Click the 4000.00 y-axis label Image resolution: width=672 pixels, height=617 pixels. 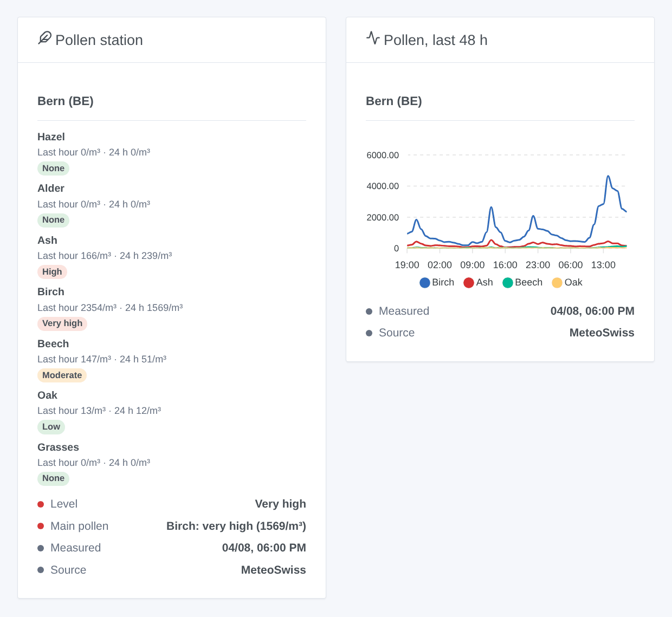383,186
